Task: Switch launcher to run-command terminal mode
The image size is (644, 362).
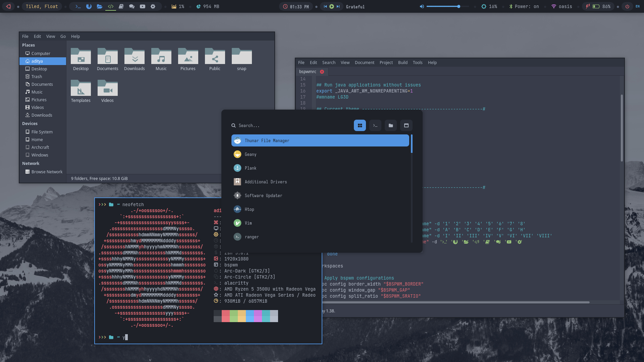Action: [375, 125]
